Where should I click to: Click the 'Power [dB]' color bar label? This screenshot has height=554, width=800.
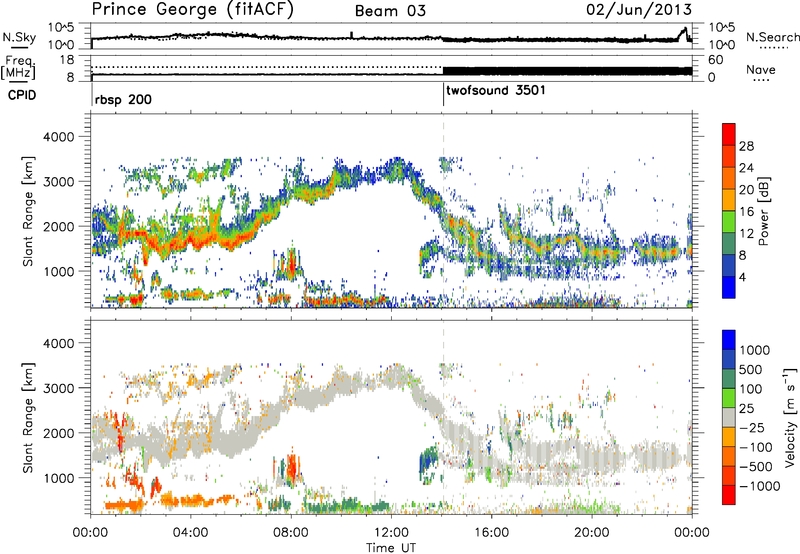[763, 211]
